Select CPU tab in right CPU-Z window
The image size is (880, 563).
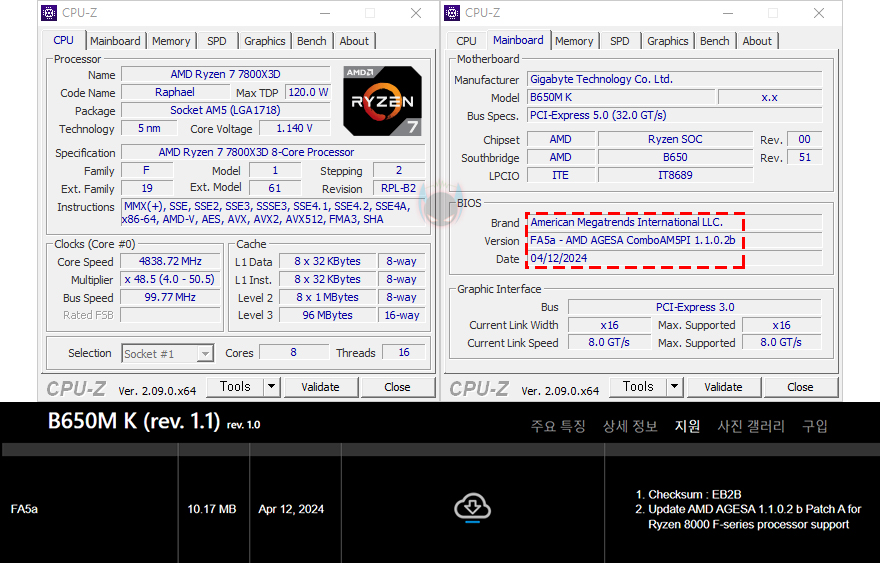[466, 41]
